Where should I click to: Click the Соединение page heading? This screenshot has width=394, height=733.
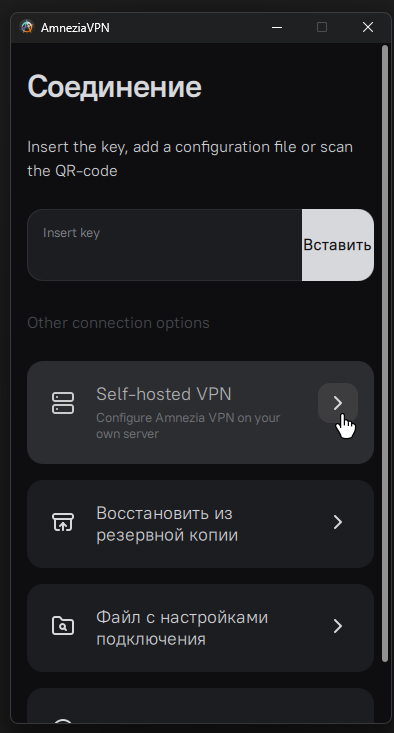(x=115, y=86)
